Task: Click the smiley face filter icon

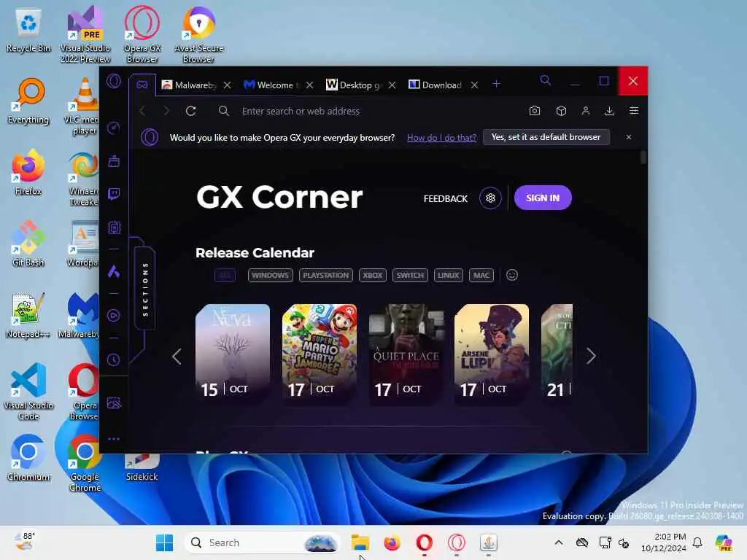Action: click(511, 275)
